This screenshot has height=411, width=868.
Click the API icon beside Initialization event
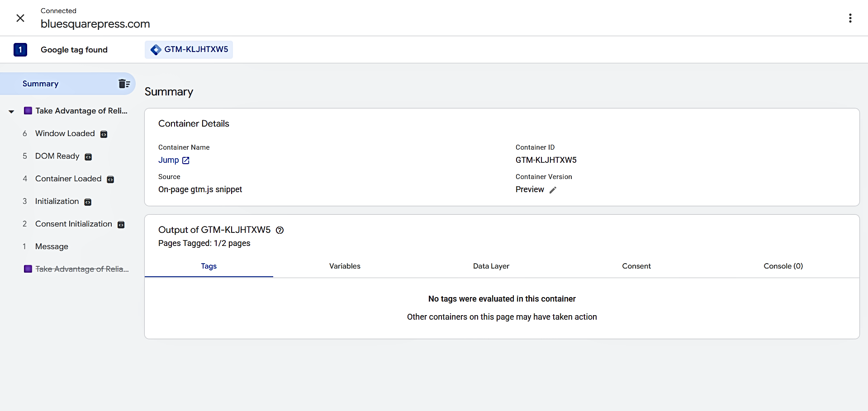pyautogui.click(x=88, y=202)
